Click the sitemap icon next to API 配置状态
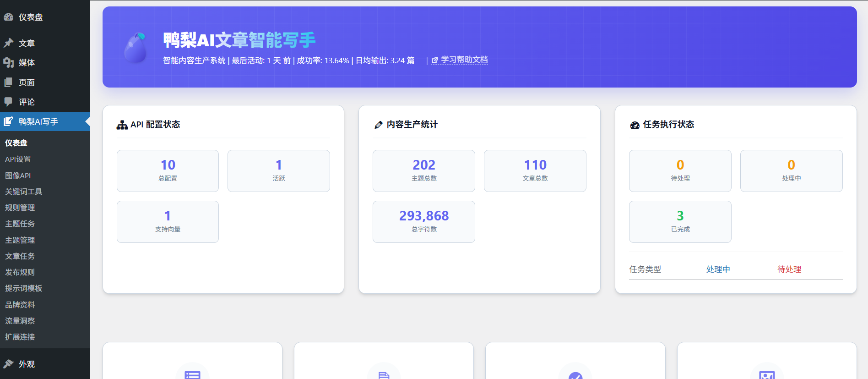The height and width of the screenshot is (379, 868). (x=122, y=125)
